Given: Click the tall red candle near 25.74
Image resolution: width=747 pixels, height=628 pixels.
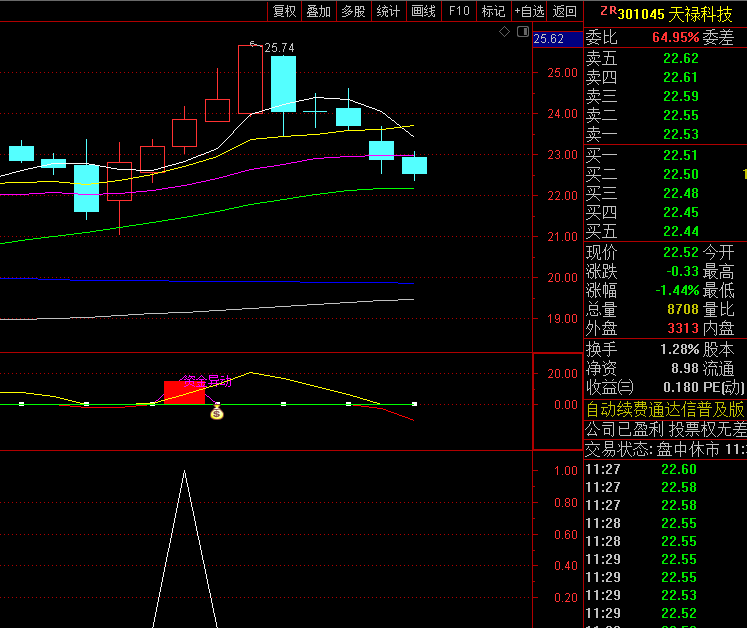Looking at the screenshot, I should click(x=250, y=80).
